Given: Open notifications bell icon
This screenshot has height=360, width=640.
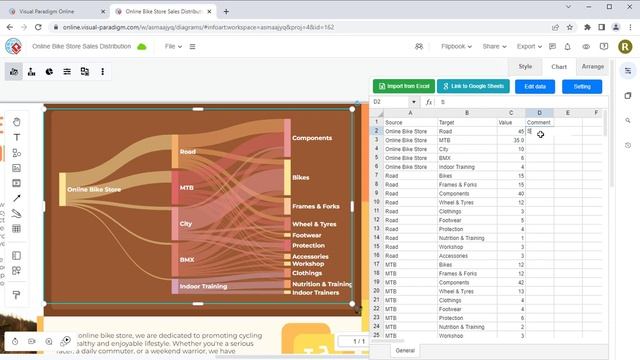Looking at the screenshot, I should (x=567, y=47).
